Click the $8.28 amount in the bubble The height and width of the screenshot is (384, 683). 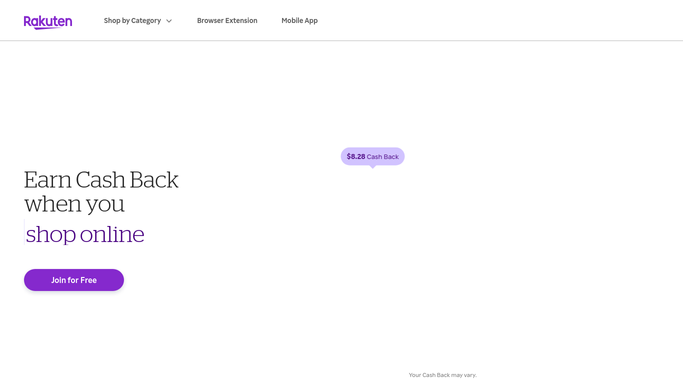coord(356,156)
